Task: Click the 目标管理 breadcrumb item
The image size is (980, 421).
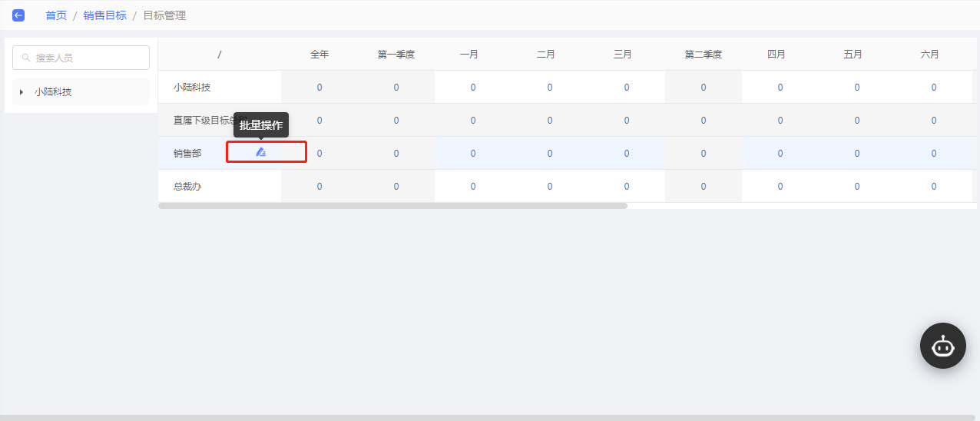Action: [x=164, y=15]
